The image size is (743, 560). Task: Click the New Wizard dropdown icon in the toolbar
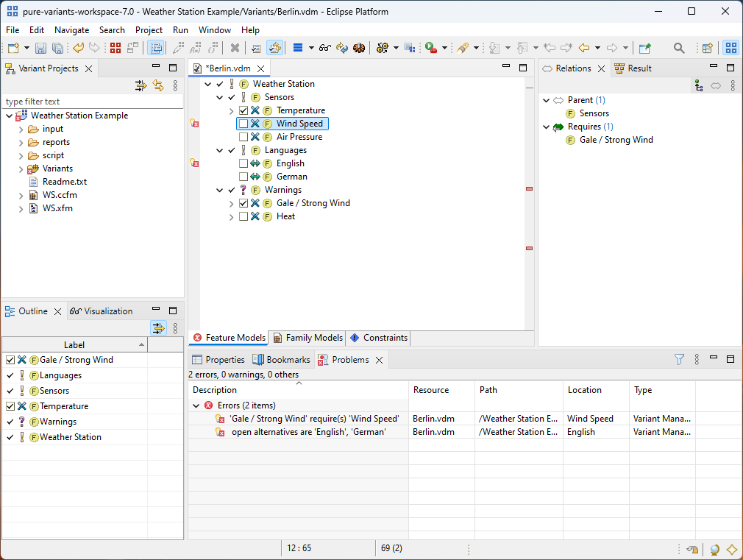click(26, 47)
